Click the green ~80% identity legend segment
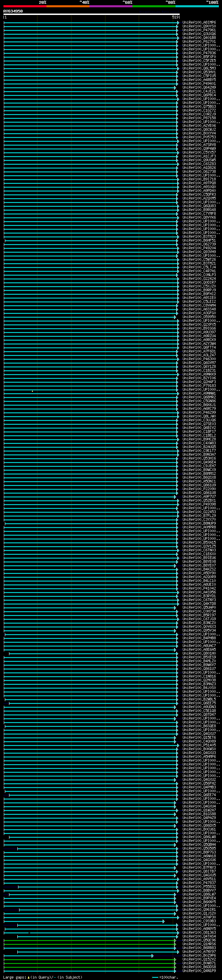 154,7
